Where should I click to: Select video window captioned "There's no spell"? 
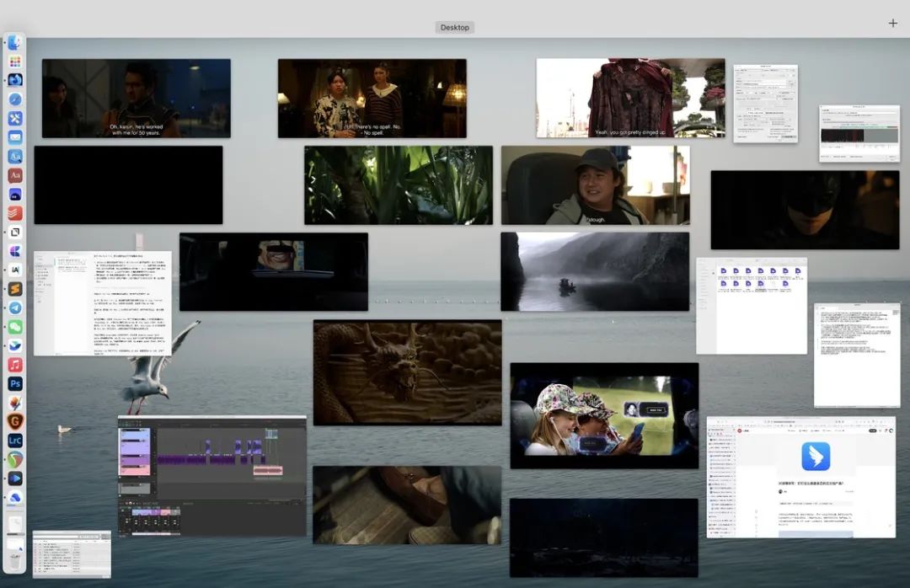tap(372, 98)
